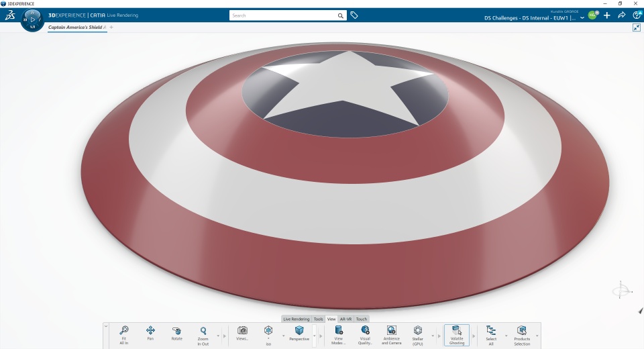Image resolution: width=644 pixels, height=349 pixels.
Task: Choose the Products Selection tool
Action: [522, 335]
